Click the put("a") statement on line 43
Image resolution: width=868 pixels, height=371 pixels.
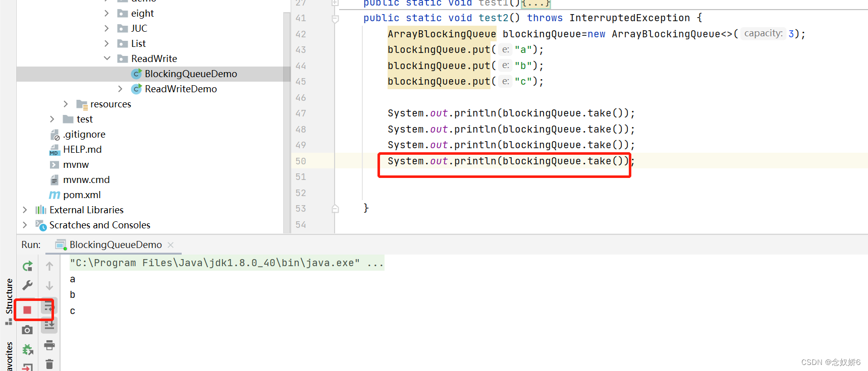[x=466, y=49]
